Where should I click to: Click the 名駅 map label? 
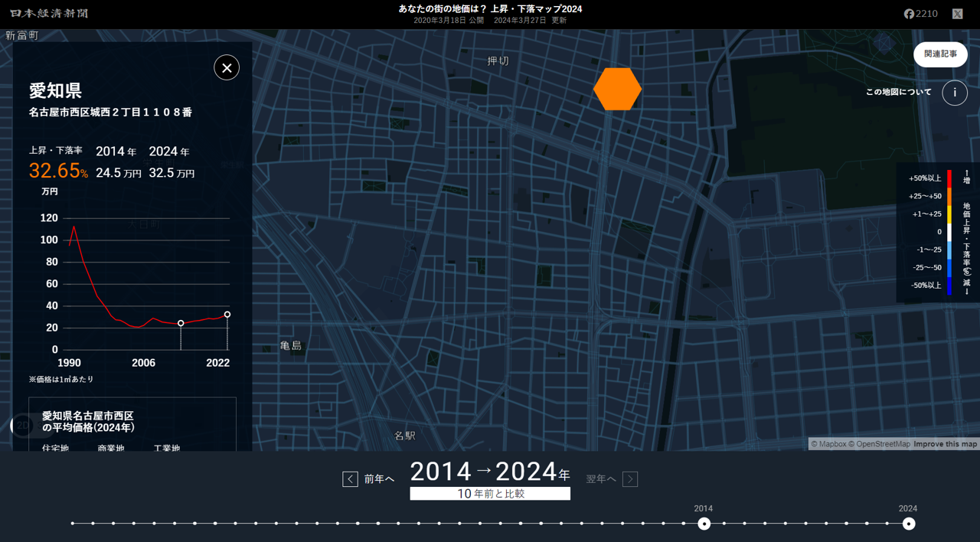click(405, 436)
